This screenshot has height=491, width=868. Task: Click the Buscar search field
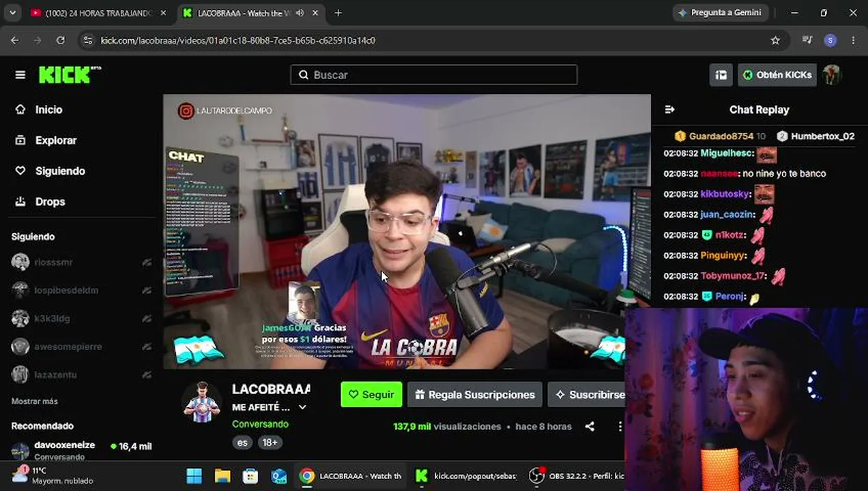point(434,75)
